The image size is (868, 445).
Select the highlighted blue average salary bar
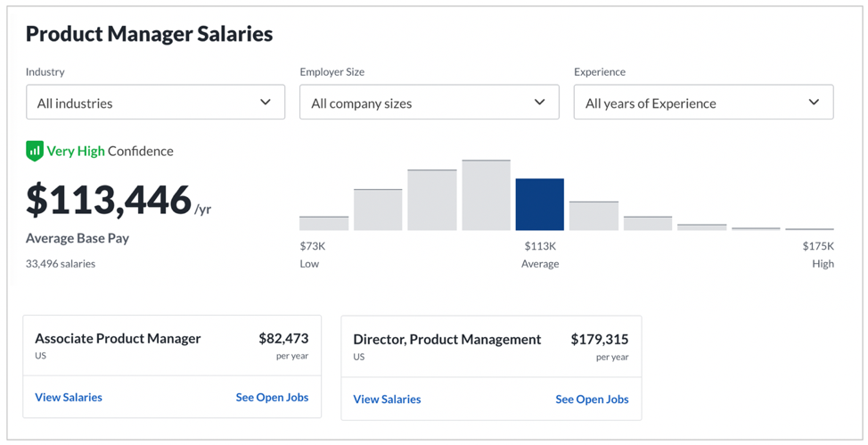(x=540, y=204)
